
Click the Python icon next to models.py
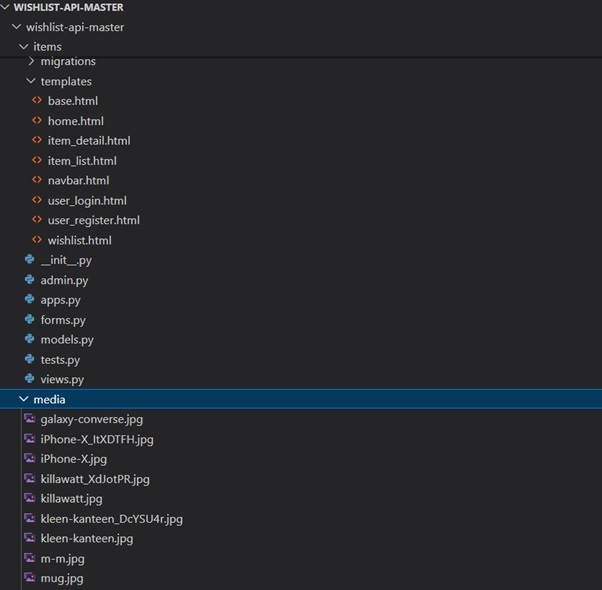pyautogui.click(x=30, y=340)
